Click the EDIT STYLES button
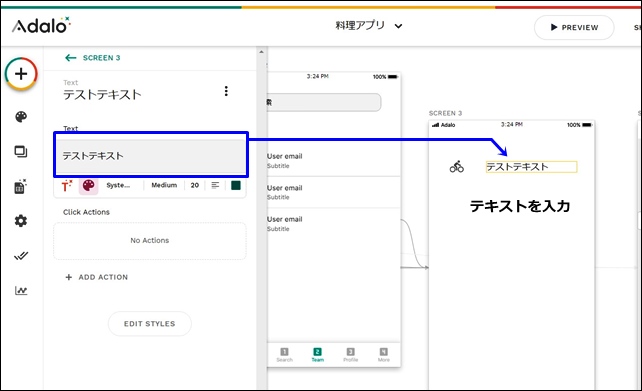Screen dimensions: 642x391 [149, 323]
